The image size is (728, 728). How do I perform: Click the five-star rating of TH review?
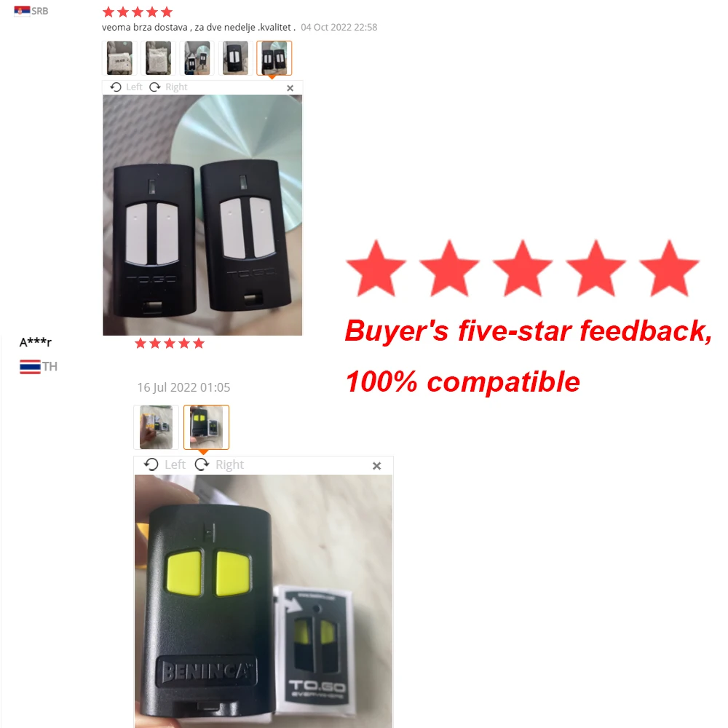[170, 343]
